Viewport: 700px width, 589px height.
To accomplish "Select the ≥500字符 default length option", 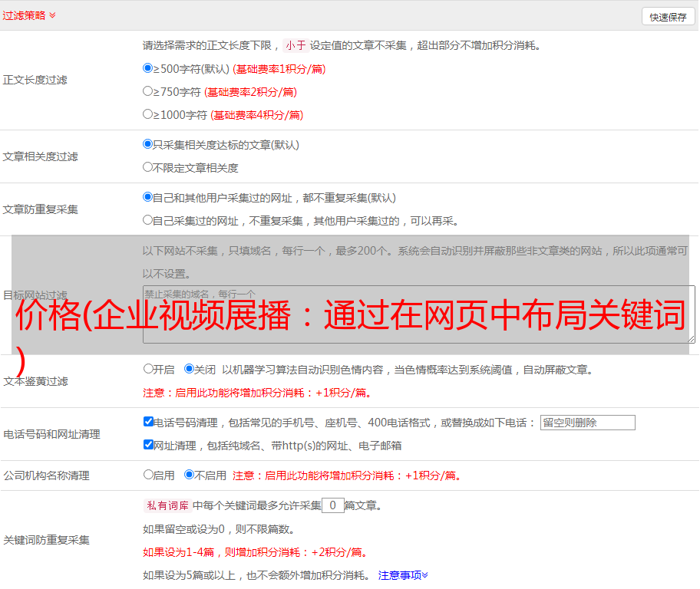I will click(x=148, y=68).
